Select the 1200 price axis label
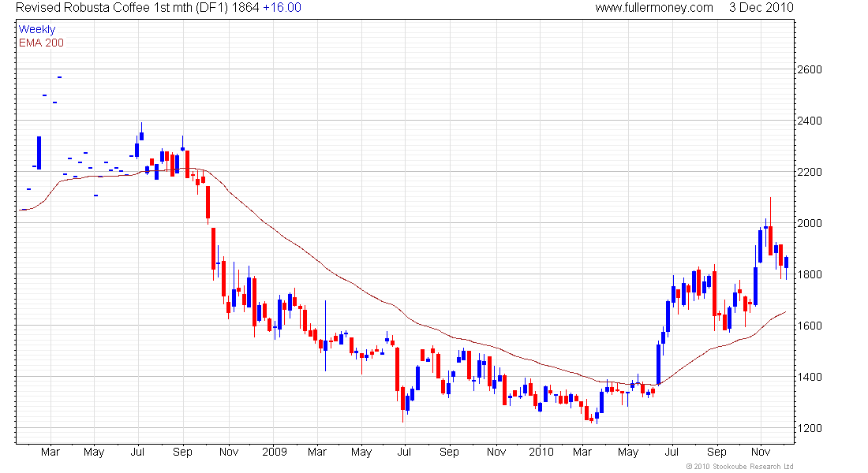The width and height of the screenshot is (868, 473). 810,428
